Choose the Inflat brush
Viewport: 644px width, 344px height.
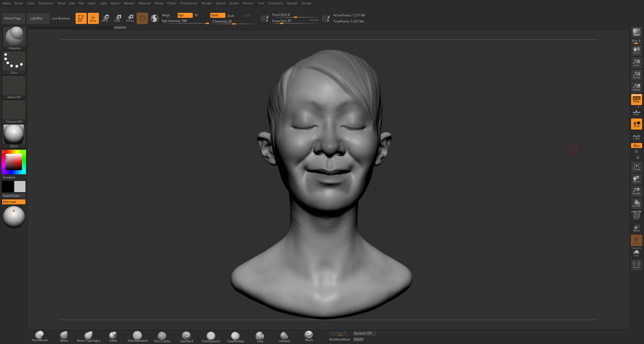[113, 336]
